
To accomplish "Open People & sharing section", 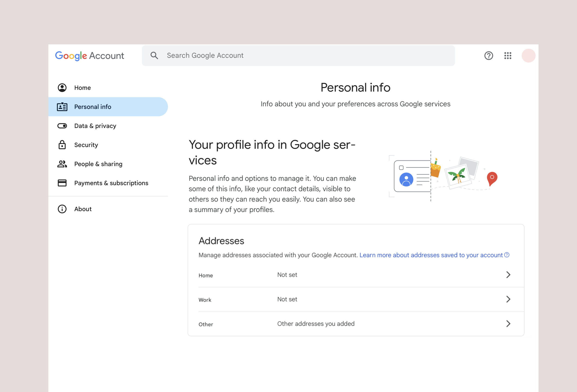I will pos(108,164).
